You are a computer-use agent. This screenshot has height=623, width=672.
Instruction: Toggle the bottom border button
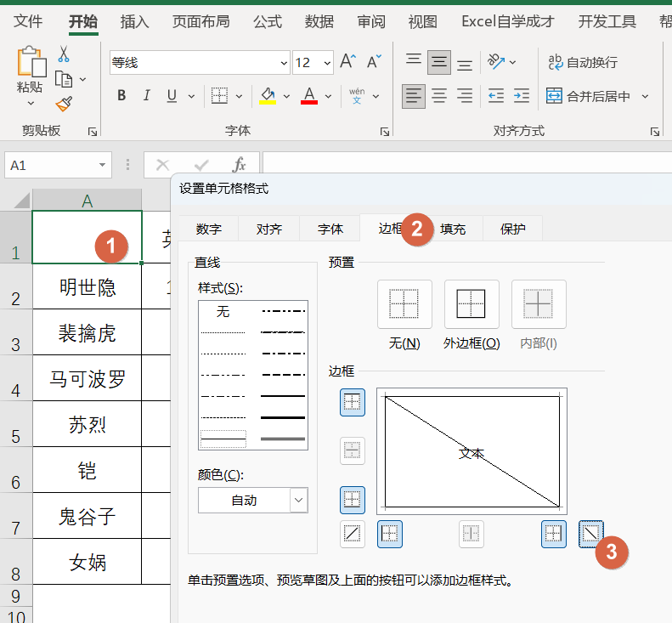coord(353,500)
